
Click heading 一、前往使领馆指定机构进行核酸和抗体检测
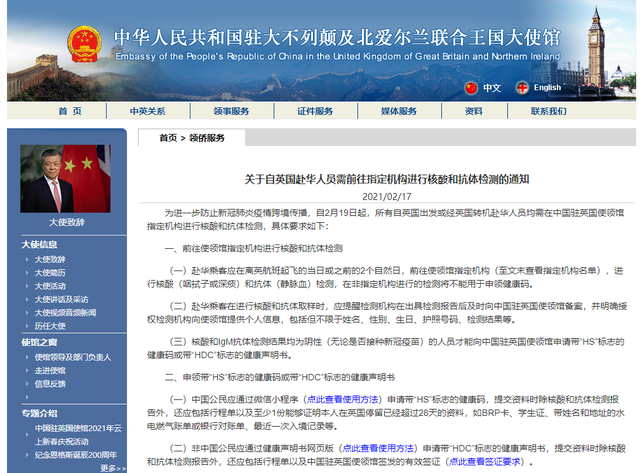(253, 249)
